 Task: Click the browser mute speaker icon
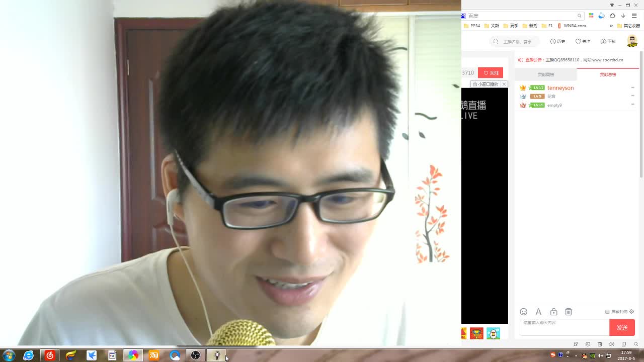pyautogui.click(x=612, y=344)
